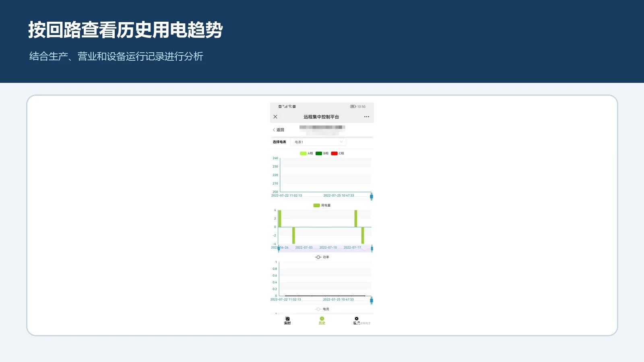Select right handle of 用电量 zoom slider
This screenshot has width=644, height=362.
(372, 249)
